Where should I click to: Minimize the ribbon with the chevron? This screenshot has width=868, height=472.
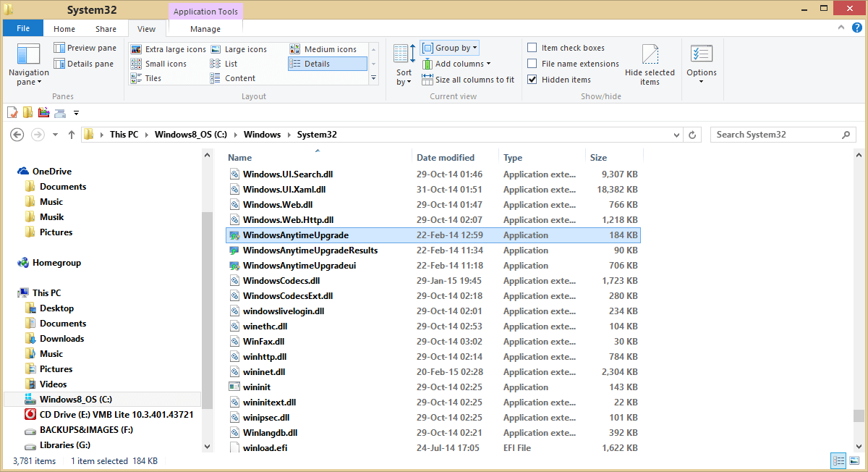pos(841,28)
